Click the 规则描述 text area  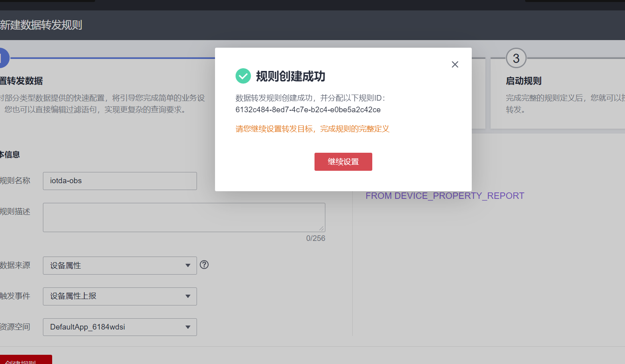[x=184, y=217]
